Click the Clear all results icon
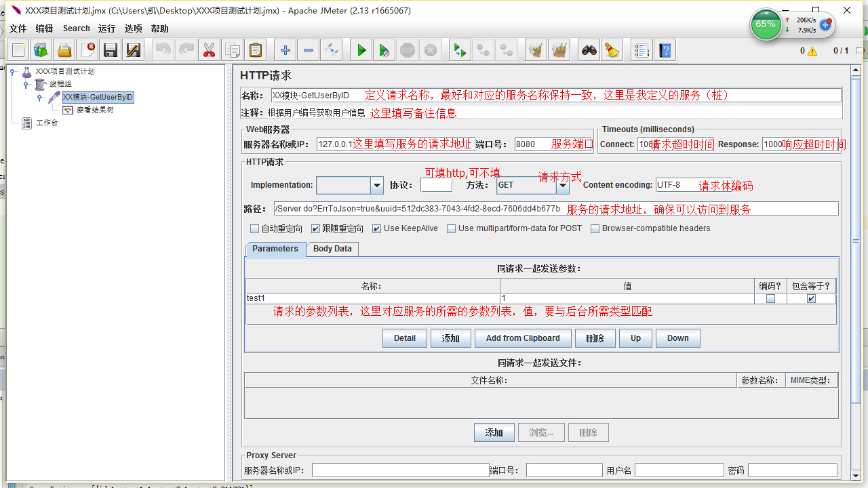The height and width of the screenshot is (488, 868). 559,50
